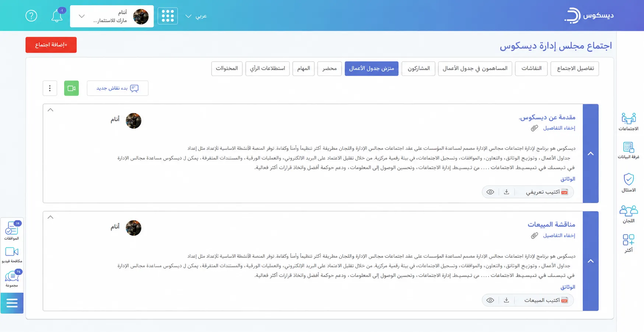Viewport: 644px width, 332px height.
Task: Switch to تفاصيل الاجتماع tab
Action: coord(575,69)
